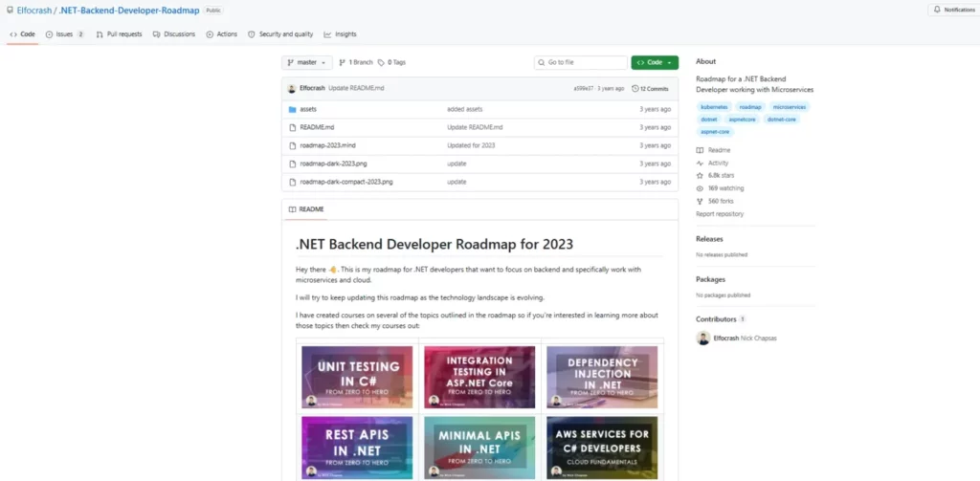980x481 pixels.
Task: Open Elfocrash contributor profile link
Action: [x=726, y=338]
